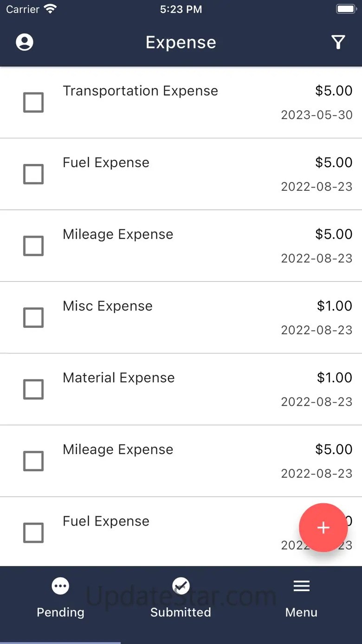Check the Transportation Expense checkbox
Screen dimensions: 362x644
(33, 103)
